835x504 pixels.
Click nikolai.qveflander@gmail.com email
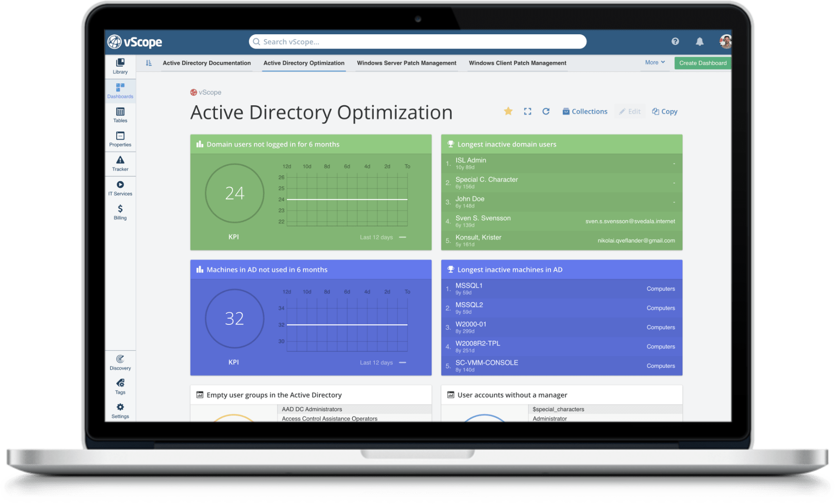coord(636,241)
